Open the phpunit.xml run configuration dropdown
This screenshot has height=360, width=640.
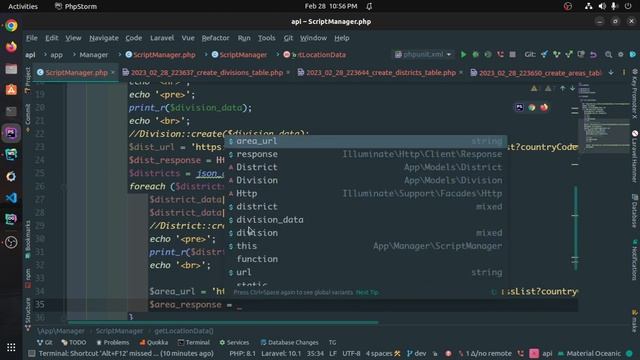tap(423, 54)
